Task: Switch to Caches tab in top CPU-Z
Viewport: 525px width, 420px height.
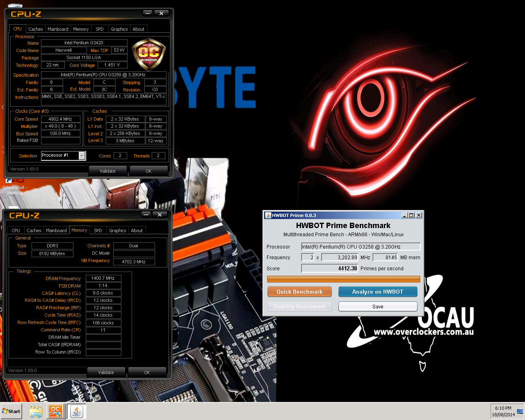Action: click(x=36, y=29)
